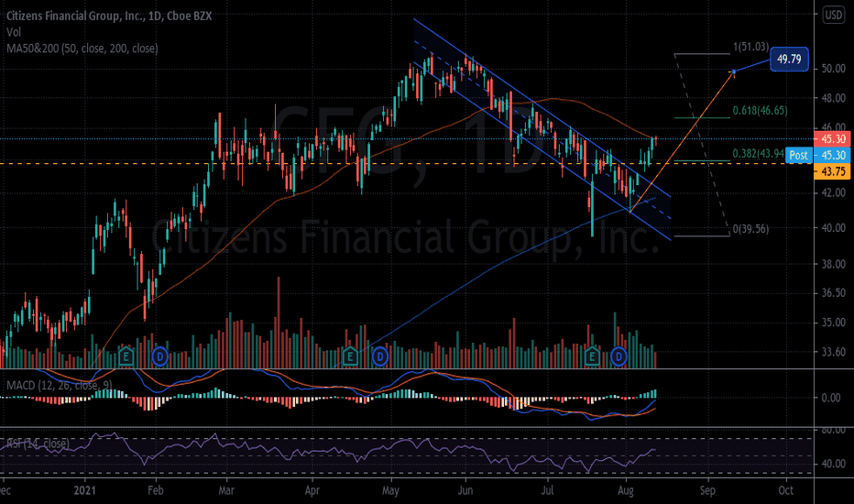Click the blue Post 45.30 price label
Viewport: 854px width, 504px height.
coord(817,155)
